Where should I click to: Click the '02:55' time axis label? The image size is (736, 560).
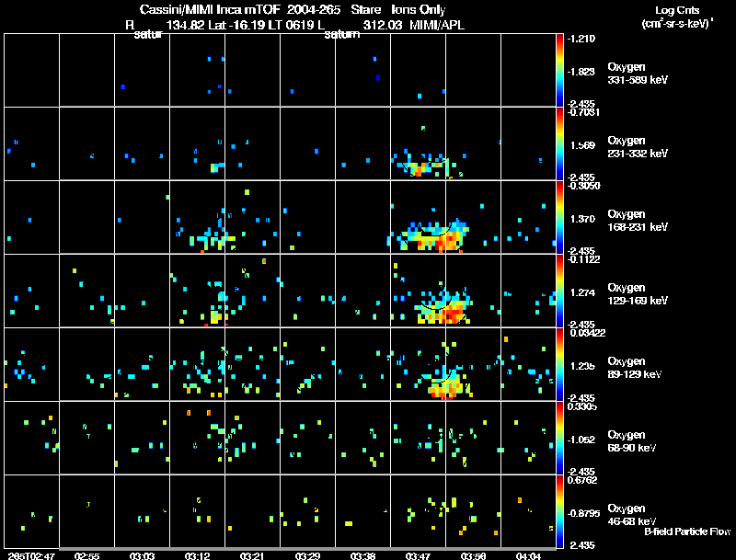(86, 556)
